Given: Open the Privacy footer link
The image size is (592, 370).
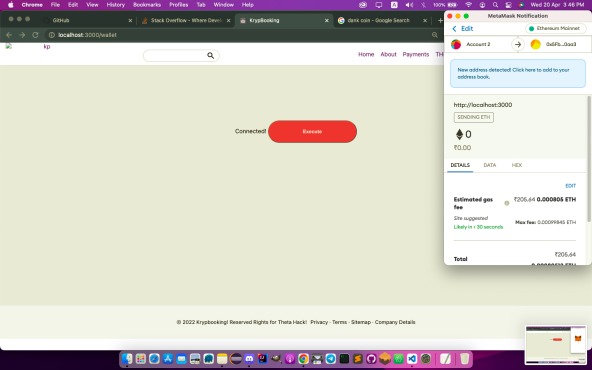Looking at the screenshot, I should (319, 322).
